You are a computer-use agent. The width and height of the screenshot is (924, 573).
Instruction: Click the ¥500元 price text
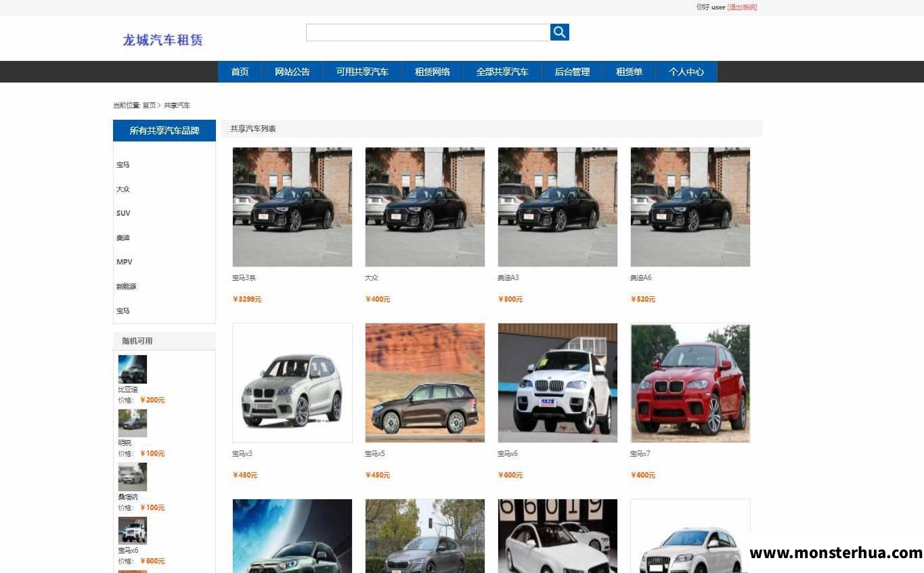(x=510, y=300)
